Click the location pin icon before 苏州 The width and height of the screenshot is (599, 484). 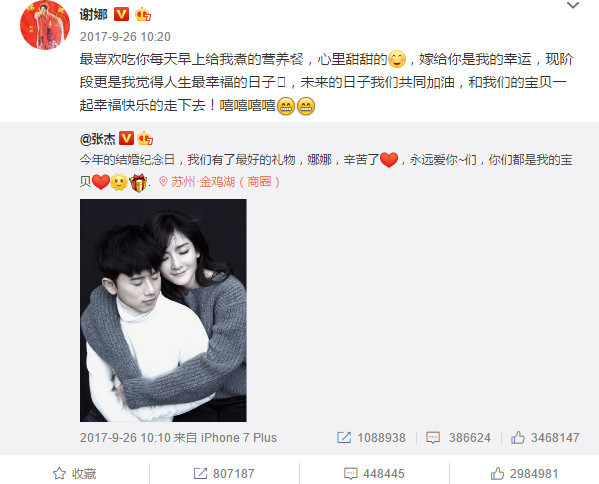point(163,182)
